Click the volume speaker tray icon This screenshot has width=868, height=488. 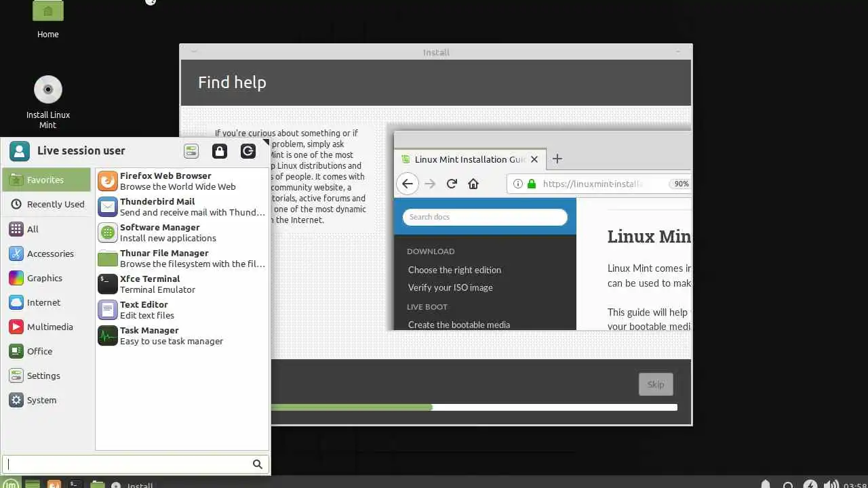pyautogui.click(x=831, y=484)
